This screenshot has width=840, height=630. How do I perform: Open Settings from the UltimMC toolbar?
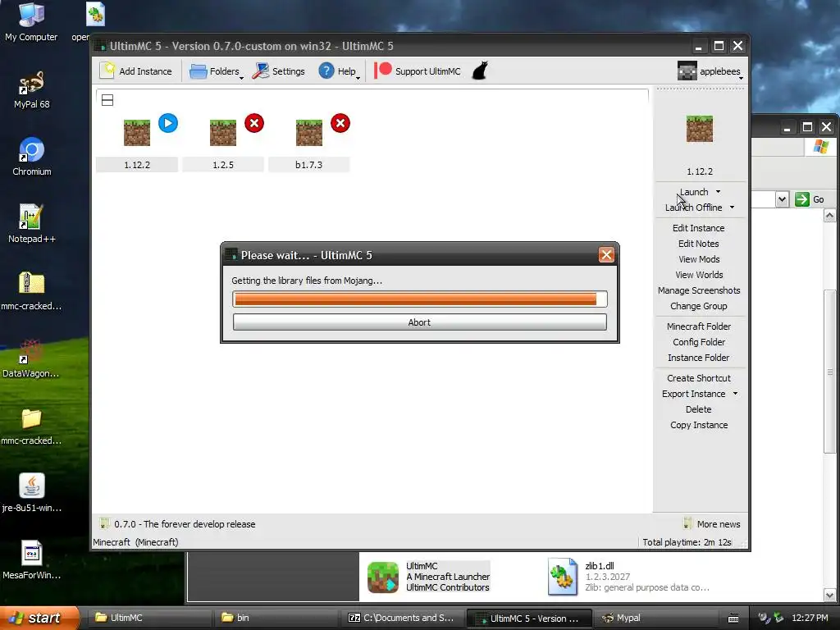[x=279, y=71]
